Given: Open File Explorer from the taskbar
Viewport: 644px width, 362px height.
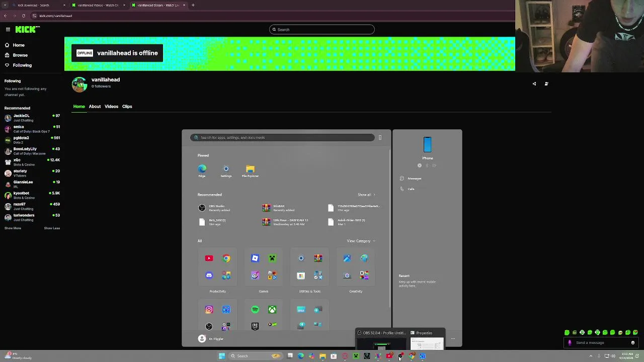Looking at the screenshot, I should (x=323, y=356).
